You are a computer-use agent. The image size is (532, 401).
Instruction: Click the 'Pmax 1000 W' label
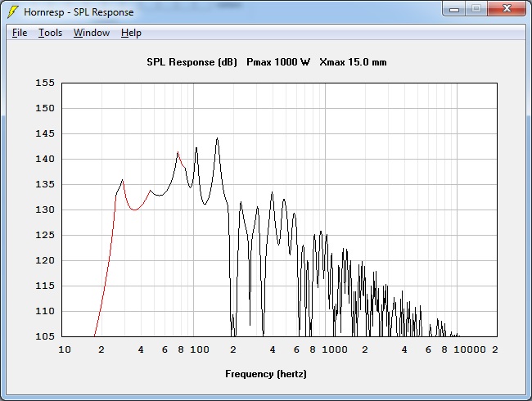coord(278,62)
